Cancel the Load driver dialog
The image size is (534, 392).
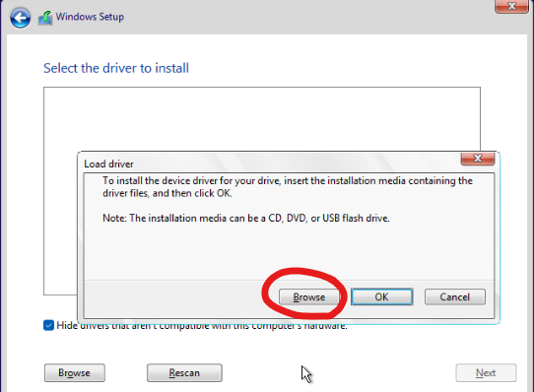point(454,297)
